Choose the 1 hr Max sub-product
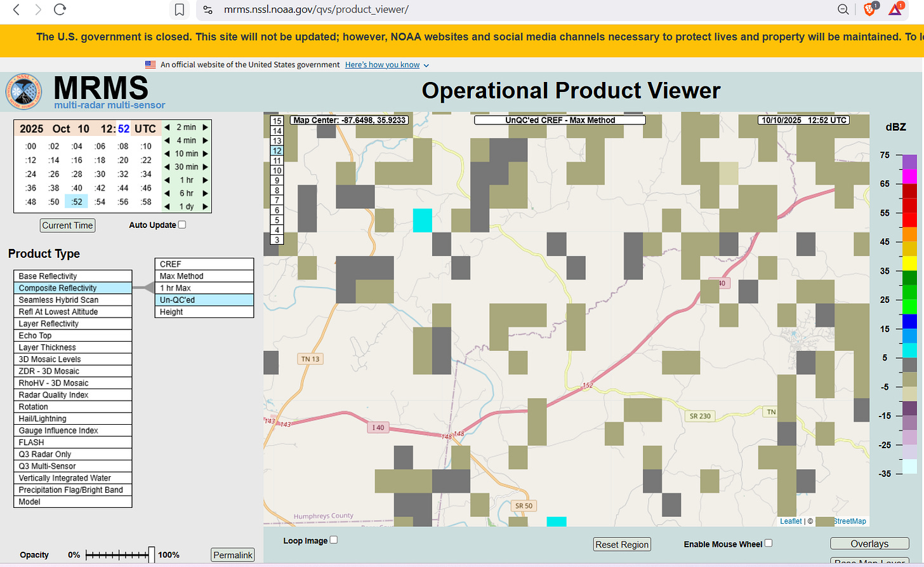The width and height of the screenshot is (924, 567). tap(204, 288)
